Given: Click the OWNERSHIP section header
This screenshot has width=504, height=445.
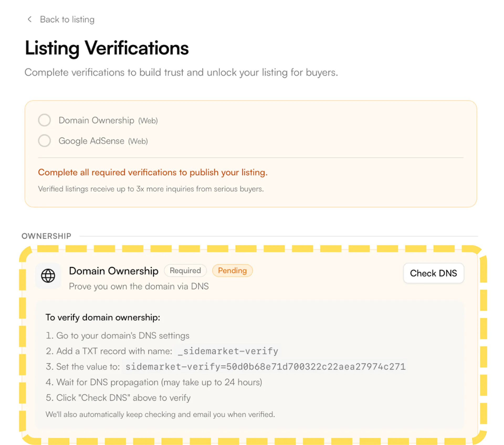Looking at the screenshot, I should pyautogui.click(x=46, y=236).
